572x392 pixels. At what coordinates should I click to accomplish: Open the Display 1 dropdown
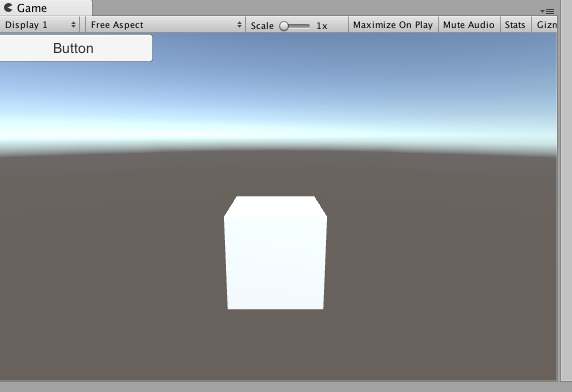39,25
